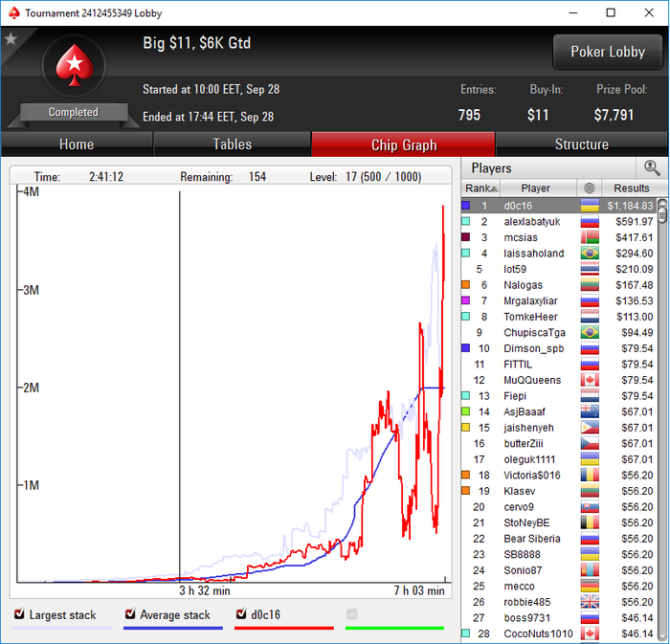Click the green swatch beside AsjBaaaf
The width and height of the screenshot is (670, 644).
(x=466, y=411)
